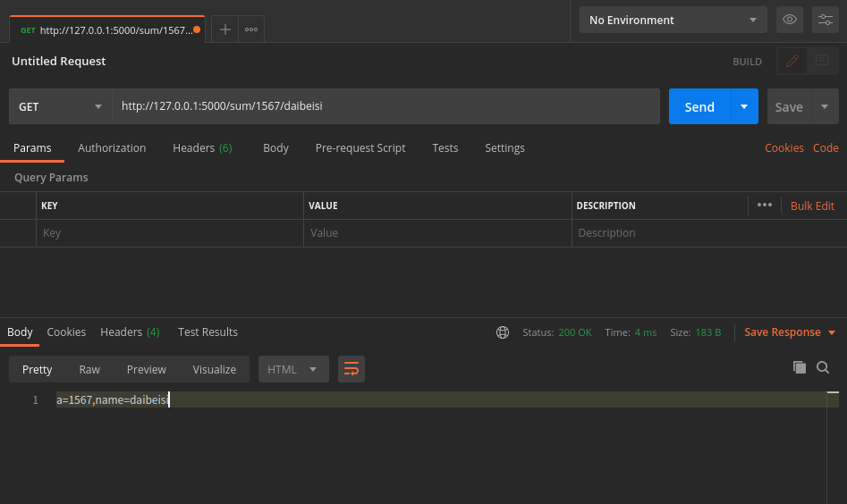Open the Pre-request Script tab
847x504 pixels.
[360, 147]
